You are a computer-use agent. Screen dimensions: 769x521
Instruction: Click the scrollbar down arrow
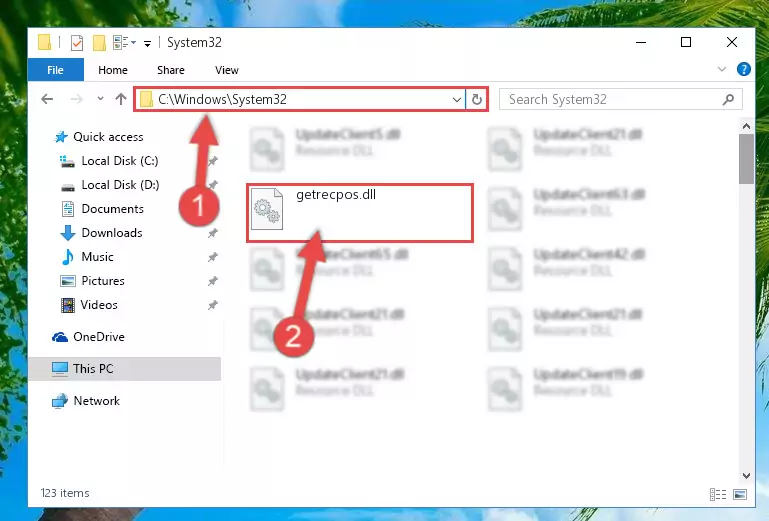coord(746,475)
